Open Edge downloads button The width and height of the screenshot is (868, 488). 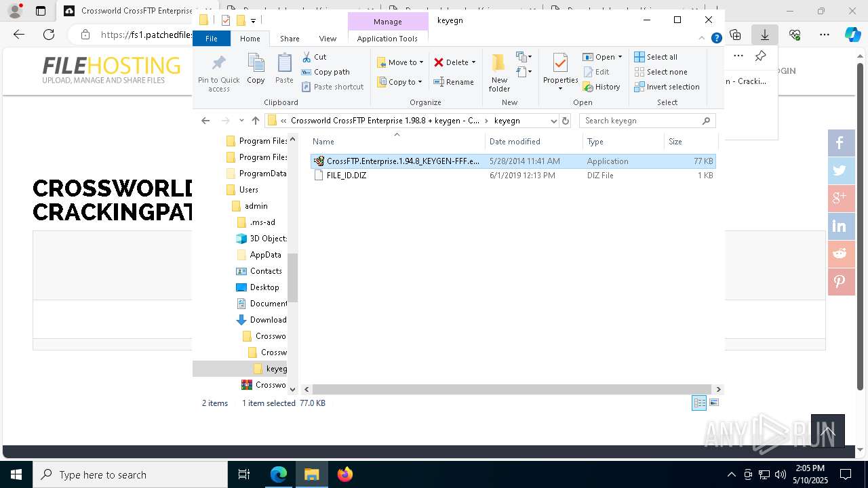[x=765, y=35]
